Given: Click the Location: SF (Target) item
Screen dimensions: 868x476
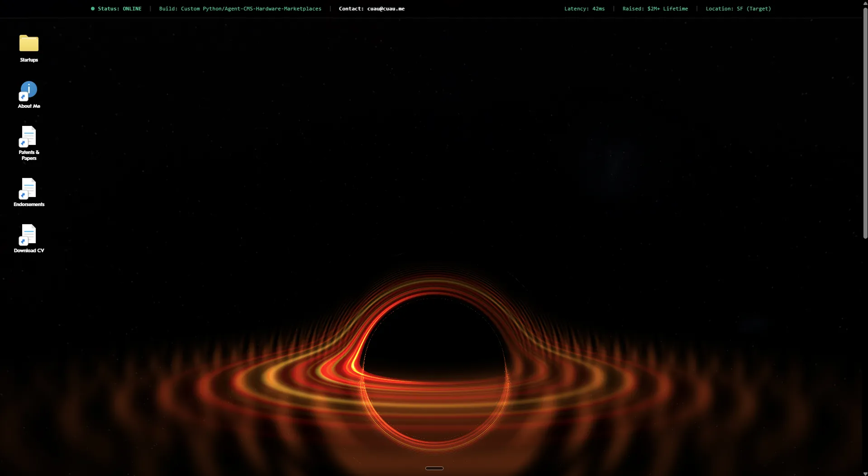Looking at the screenshot, I should coord(739,8).
